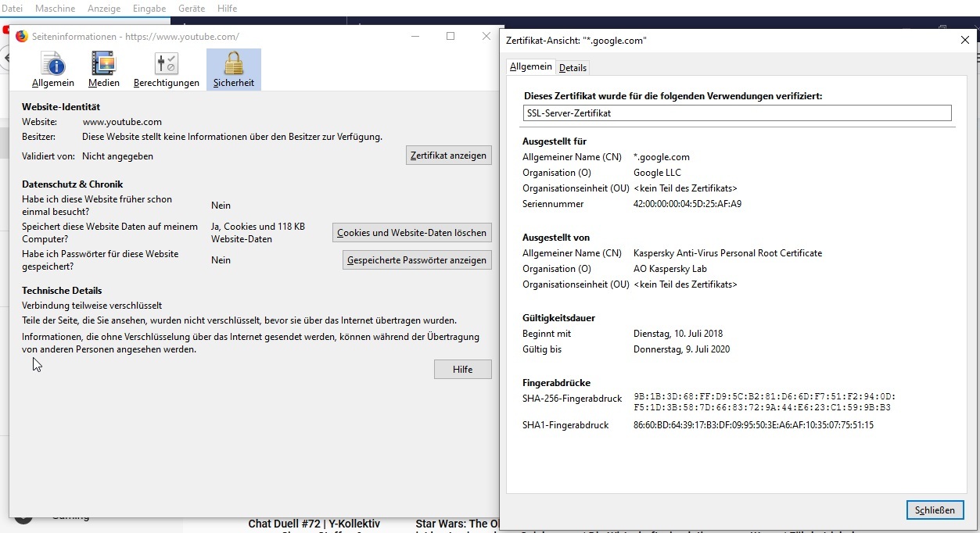Open the Eingabe menu
Screen dimensions: 980x533
click(150, 9)
